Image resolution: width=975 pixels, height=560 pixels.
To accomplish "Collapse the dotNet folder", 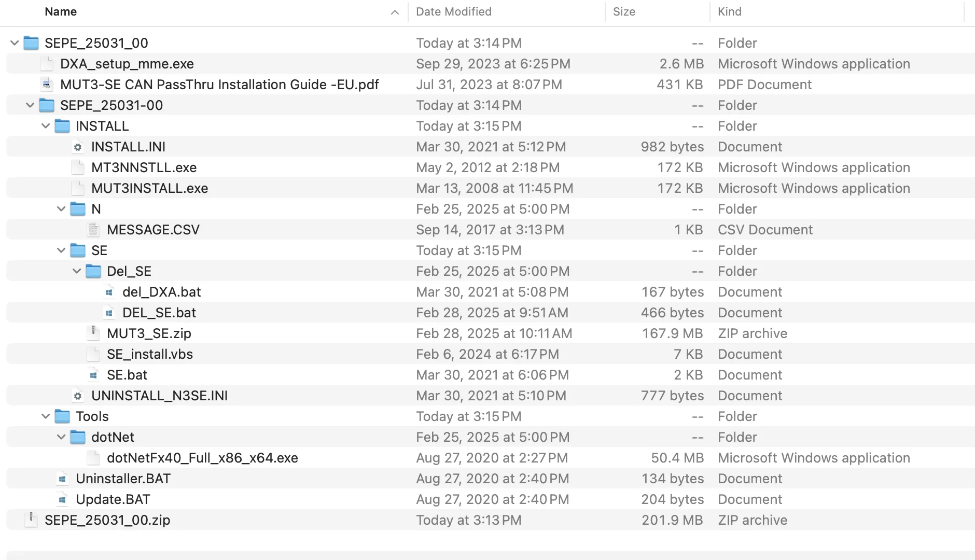I will (61, 437).
